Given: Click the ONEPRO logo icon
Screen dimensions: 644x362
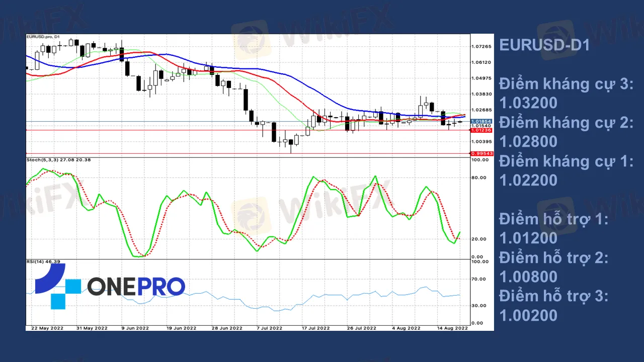Looking at the screenshot, I should (x=57, y=286).
